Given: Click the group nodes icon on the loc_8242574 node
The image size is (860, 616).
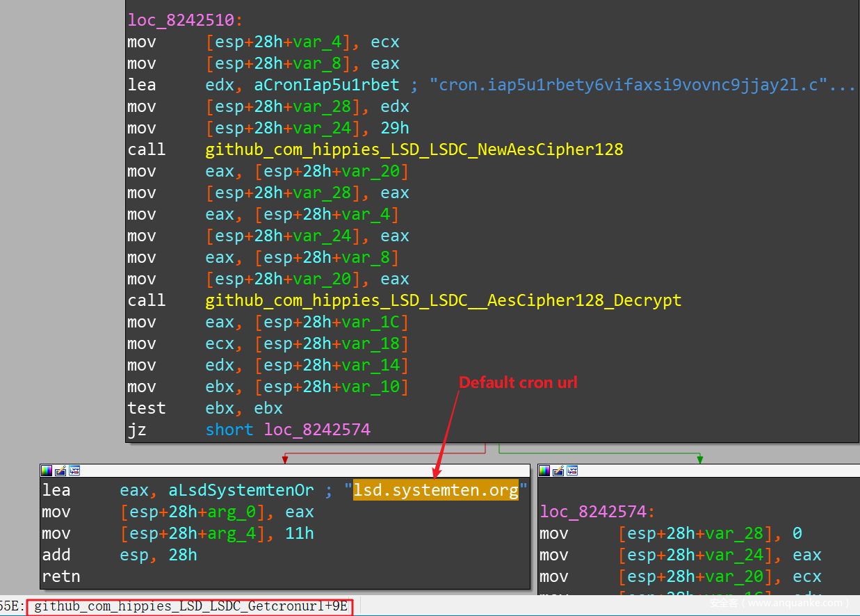Looking at the screenshot, I should [571, 471].
